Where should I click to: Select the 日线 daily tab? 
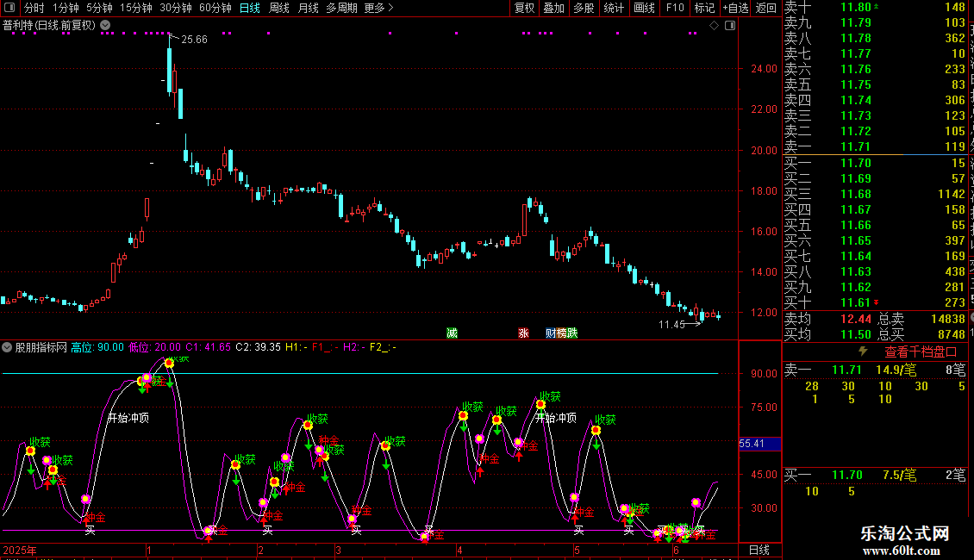coord(250,8)
